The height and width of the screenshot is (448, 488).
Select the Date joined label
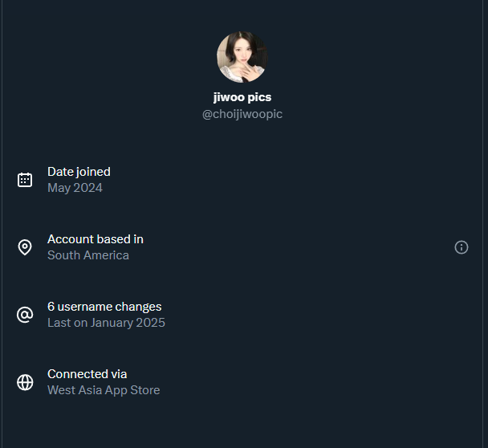point(79,172)
